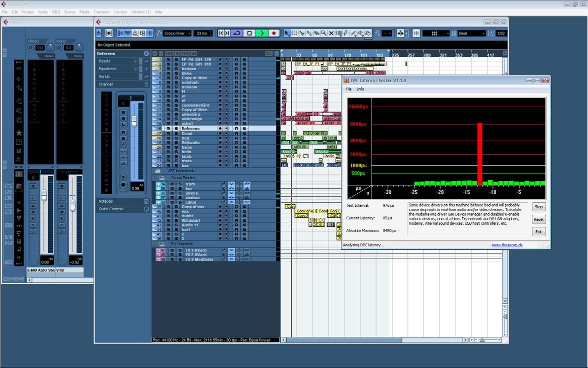Image resolution: width=588 pixels, height=368 pixels.
Task: Toggle the Autoscroll toolbar icon
Action: 400,34
